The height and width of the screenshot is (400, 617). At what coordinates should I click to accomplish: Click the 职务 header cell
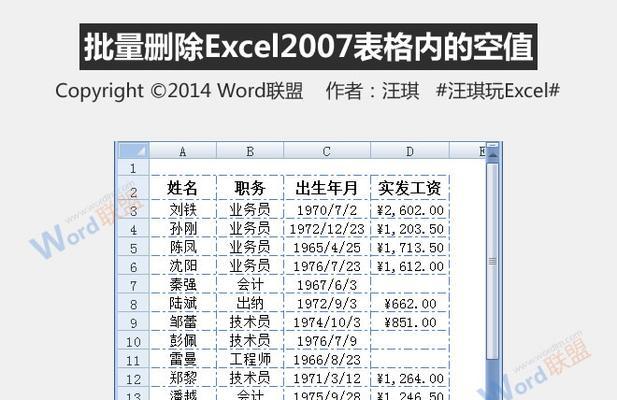point(250,188)
